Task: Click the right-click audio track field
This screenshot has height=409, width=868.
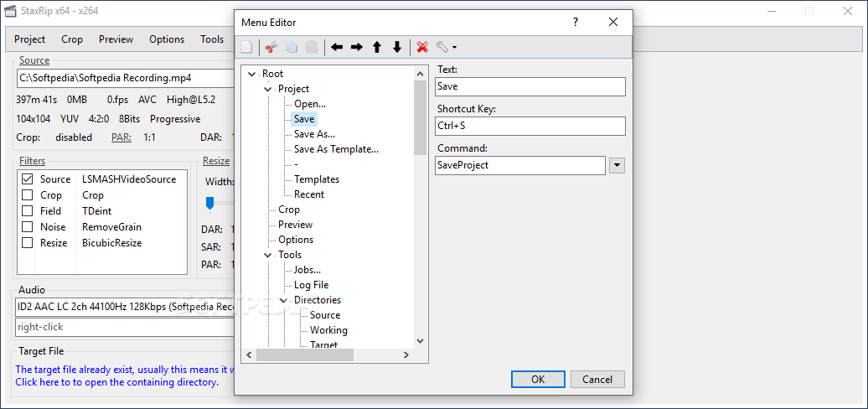Action: pos(125,327)
